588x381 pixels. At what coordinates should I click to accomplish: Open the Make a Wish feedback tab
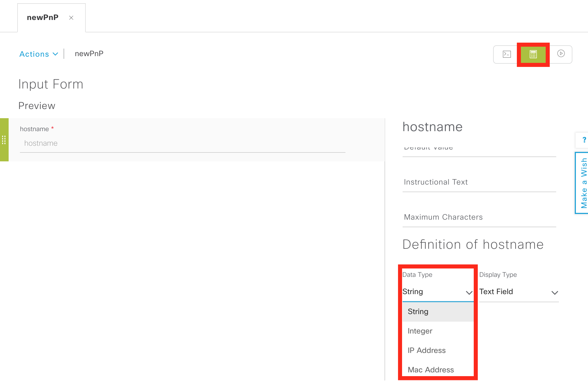point(583,183)
